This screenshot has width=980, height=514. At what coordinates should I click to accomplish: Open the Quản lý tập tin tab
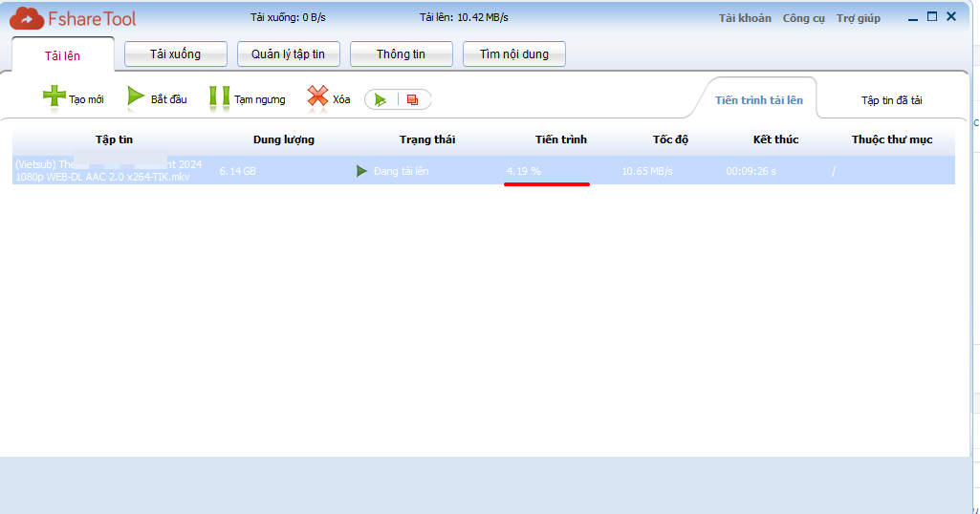[288, 54]
